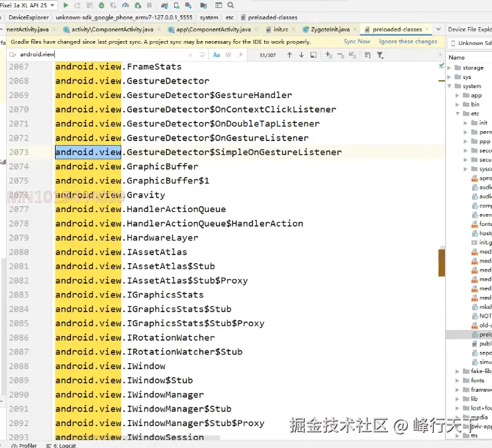Viewport: 492px width, 448px height.
Task: Click the Apply Changes and Restart Activity icon
Action: pyautogui.click(x=77, y=5)
